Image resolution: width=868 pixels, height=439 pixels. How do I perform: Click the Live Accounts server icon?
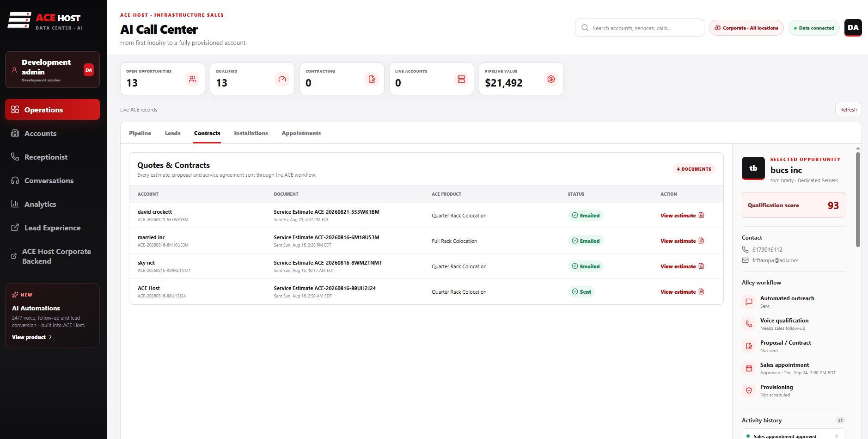461,79
